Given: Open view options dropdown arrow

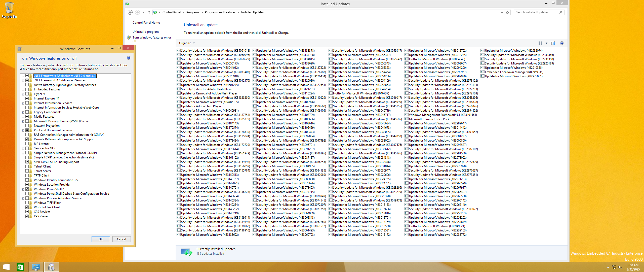Looking at the screenshot, I should (x=546, y=43).
